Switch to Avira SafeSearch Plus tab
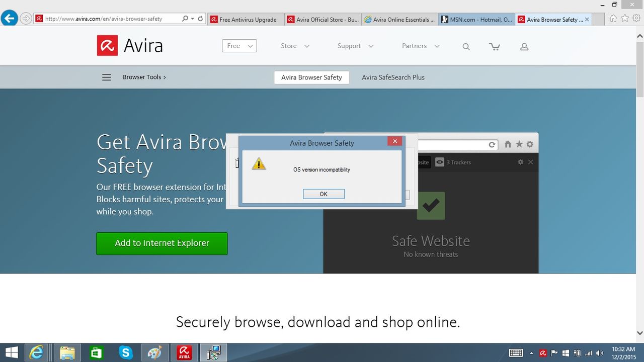 (393, 77)
